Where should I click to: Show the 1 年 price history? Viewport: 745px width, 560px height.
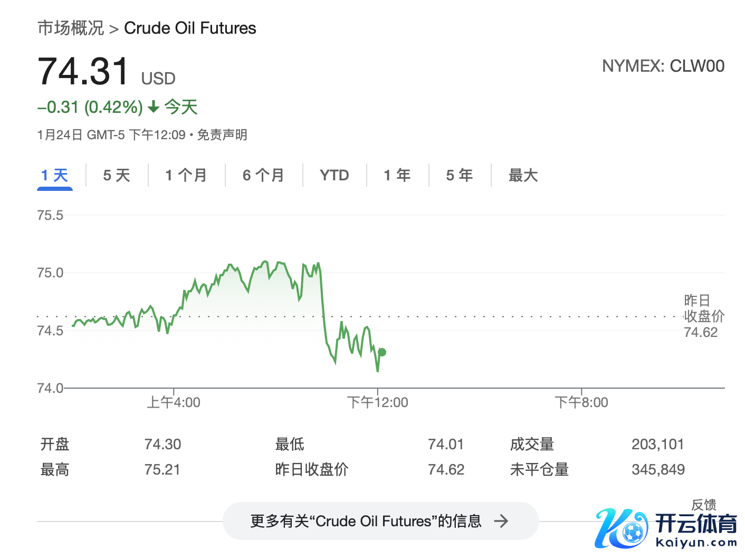[397, 175]
